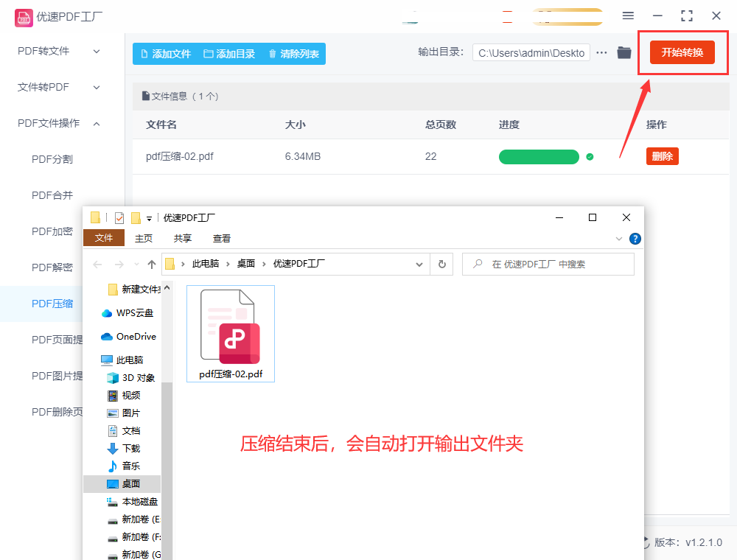Viewport: 737px width, 560px height.
Task: Expand the PDF转文件 sidebar section
Action: [x=97, y=51]
